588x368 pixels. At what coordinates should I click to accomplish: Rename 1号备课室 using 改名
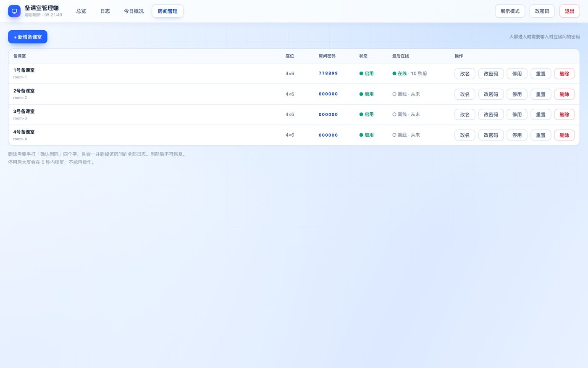465,74
